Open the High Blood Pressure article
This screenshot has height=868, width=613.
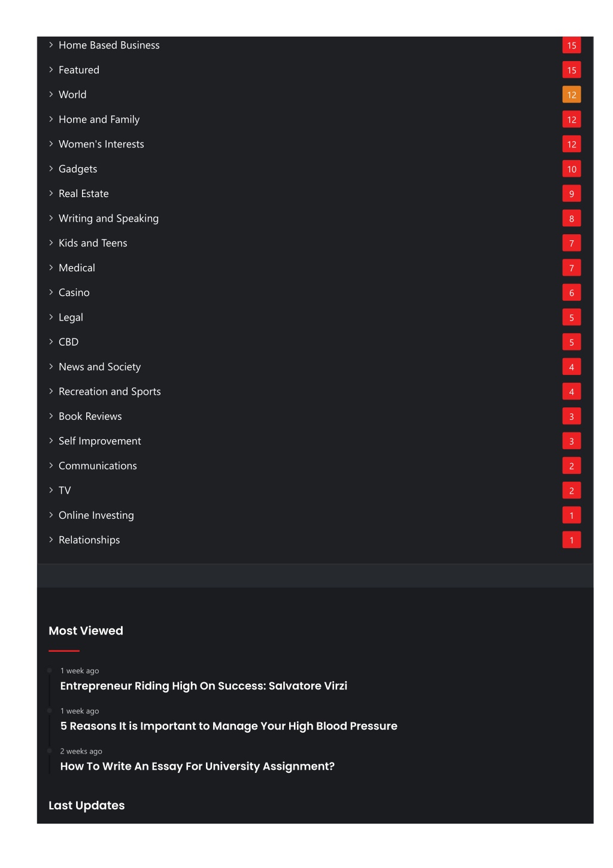(229, 726)
